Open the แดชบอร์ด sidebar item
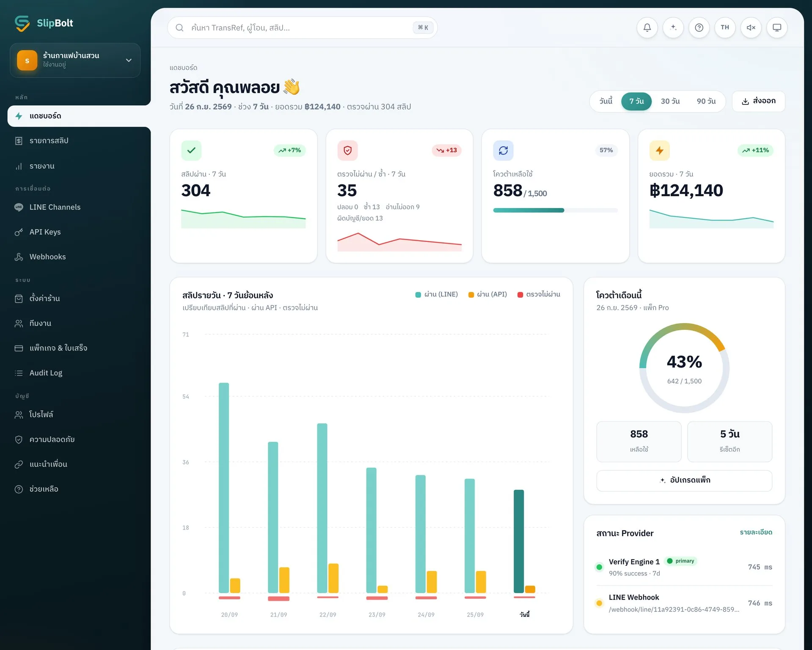This screenshot has height=650, width=812. (79, 116)
